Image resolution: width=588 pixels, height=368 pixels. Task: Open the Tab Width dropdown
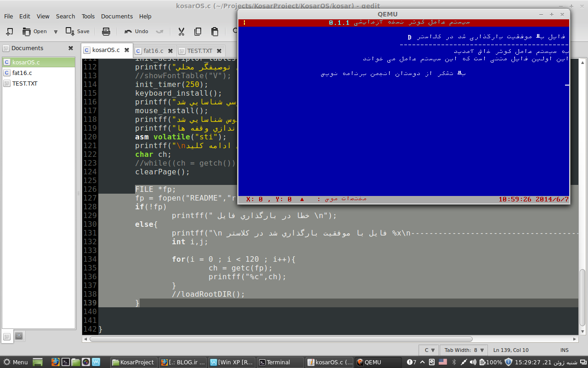[x=463, y=350]
